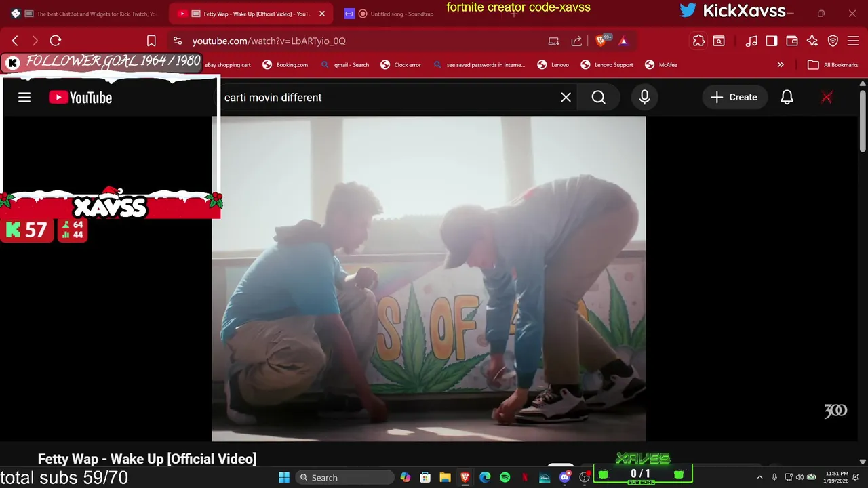Toggle the browser sidebar panel
This screenshot has width=868, height=488.
[772, 41]
